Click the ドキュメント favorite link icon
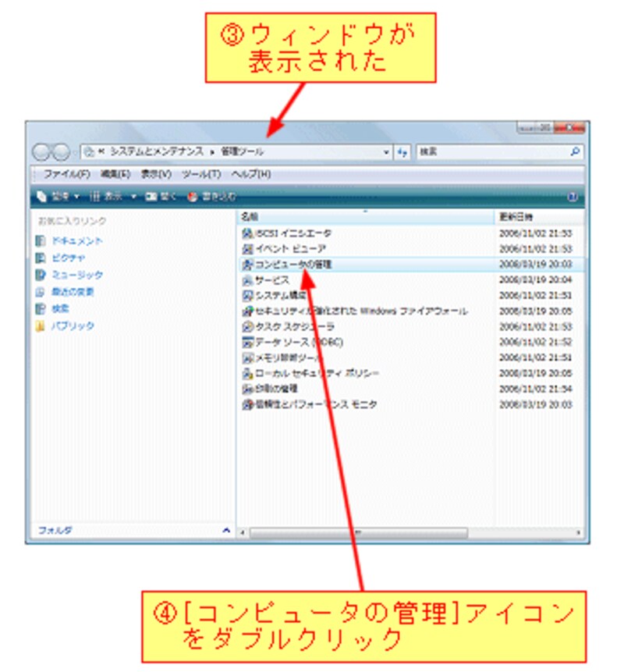This screenshot has height=672, width=624. coord(41,241)
